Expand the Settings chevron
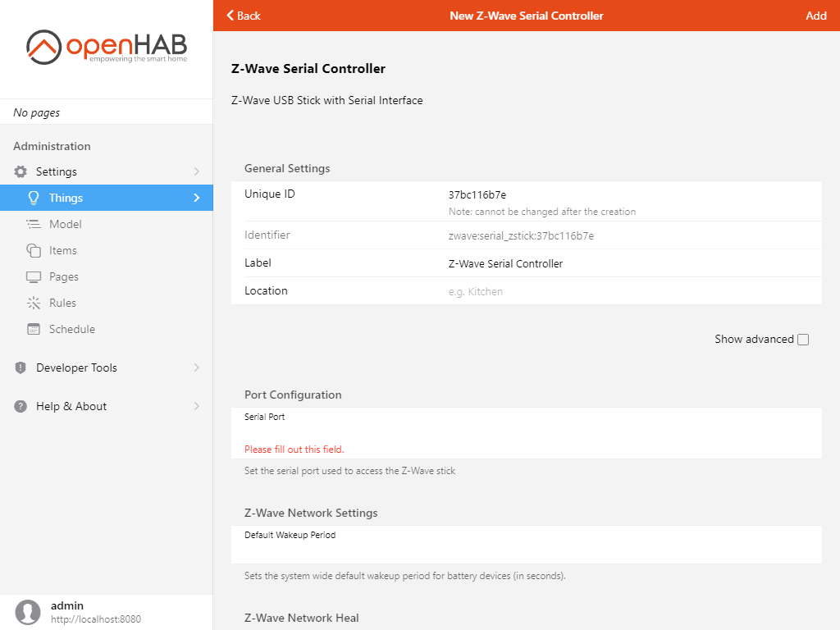 (x=196, y=171)
